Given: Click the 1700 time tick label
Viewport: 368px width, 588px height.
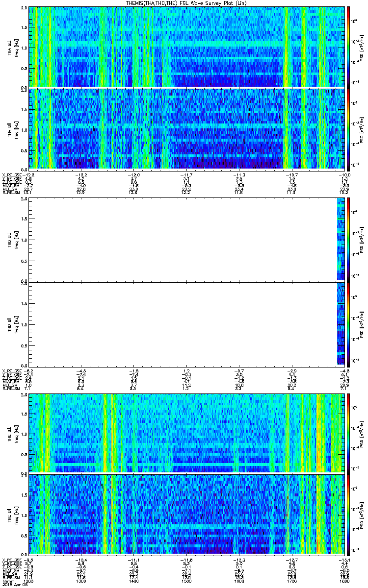Looking at the screenshot, I should tap(291, 581).
